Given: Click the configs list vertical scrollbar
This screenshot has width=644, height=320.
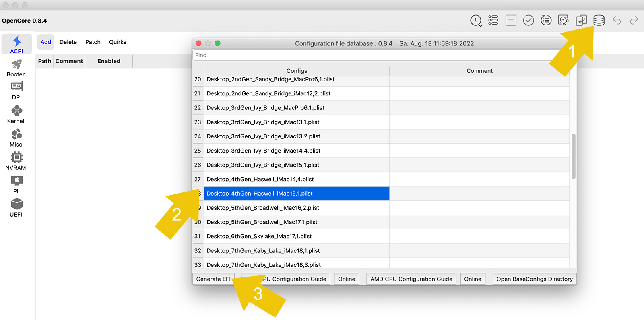Looking at the screenshot, I should tap(574, 156).
